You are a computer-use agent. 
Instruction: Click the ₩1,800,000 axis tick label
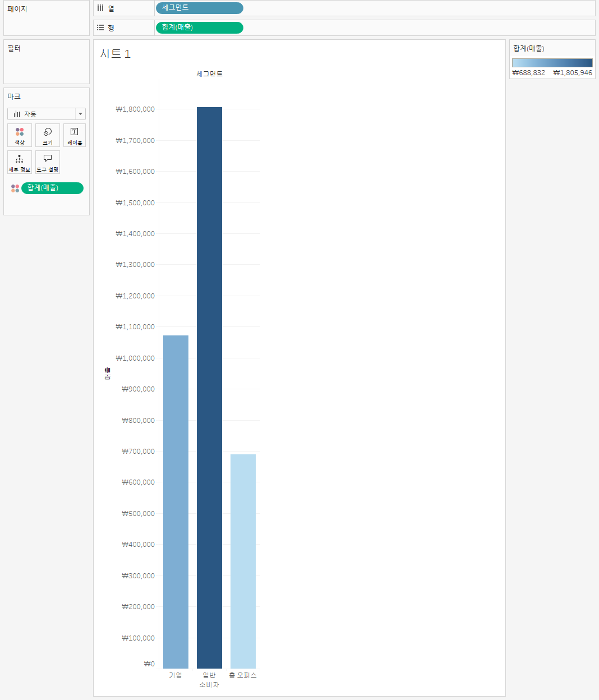pos(135,109)
